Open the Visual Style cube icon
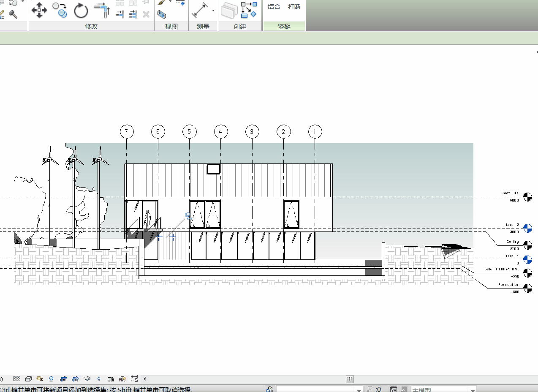 click(28, 379)
